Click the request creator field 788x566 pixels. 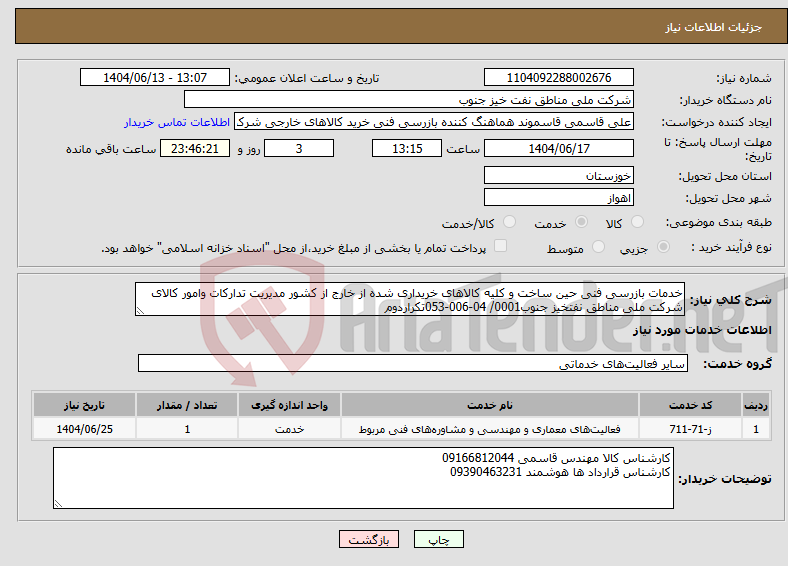tap(434, 122)
